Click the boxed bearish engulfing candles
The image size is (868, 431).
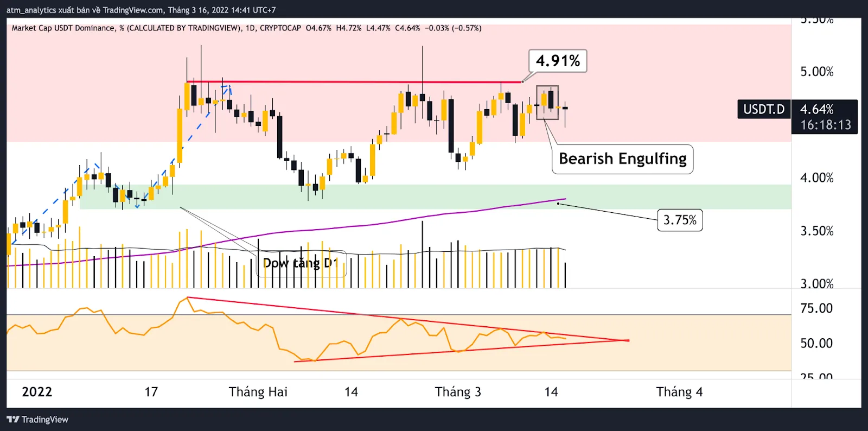coord(547,103)
